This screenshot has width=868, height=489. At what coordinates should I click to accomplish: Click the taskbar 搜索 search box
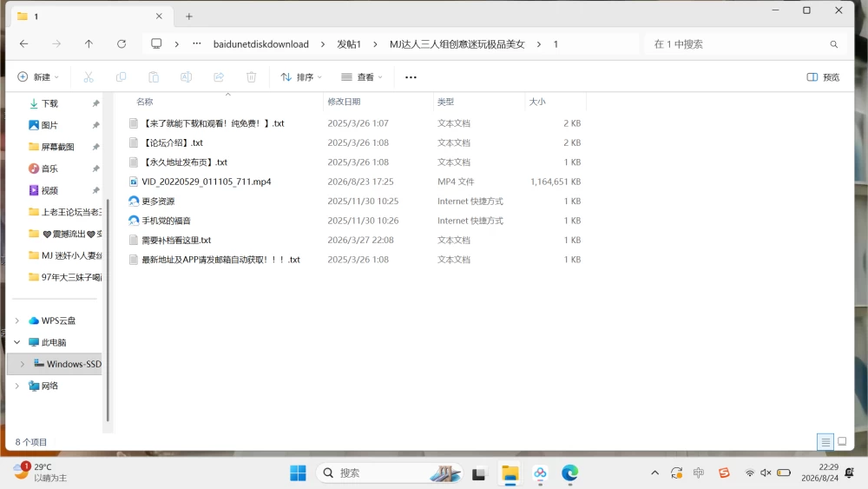click(389, 473)
